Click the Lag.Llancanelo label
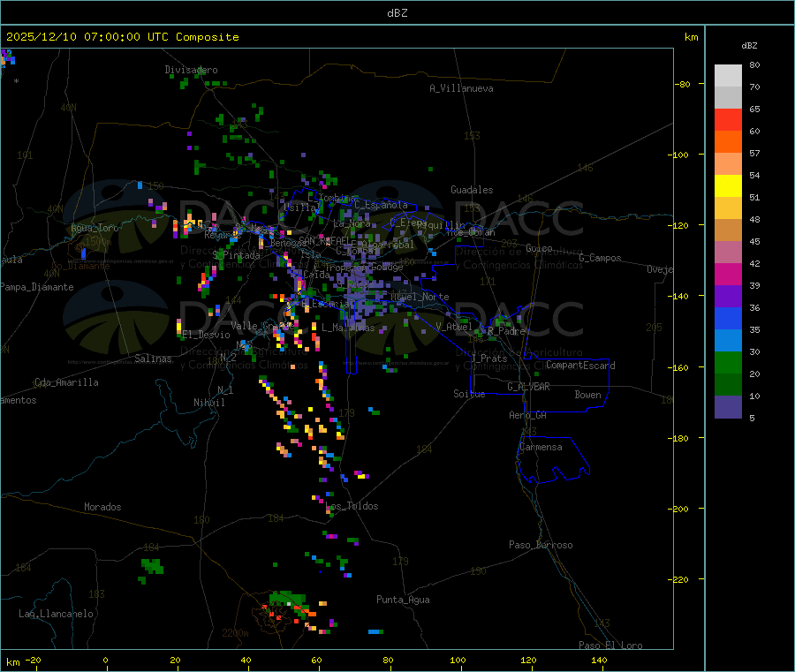Viewport: 795px width, 672px height. pos(57,614)
